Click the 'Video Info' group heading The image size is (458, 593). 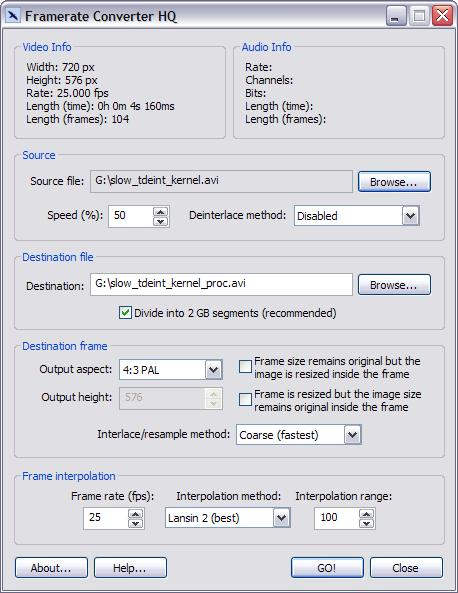(47, 47)
